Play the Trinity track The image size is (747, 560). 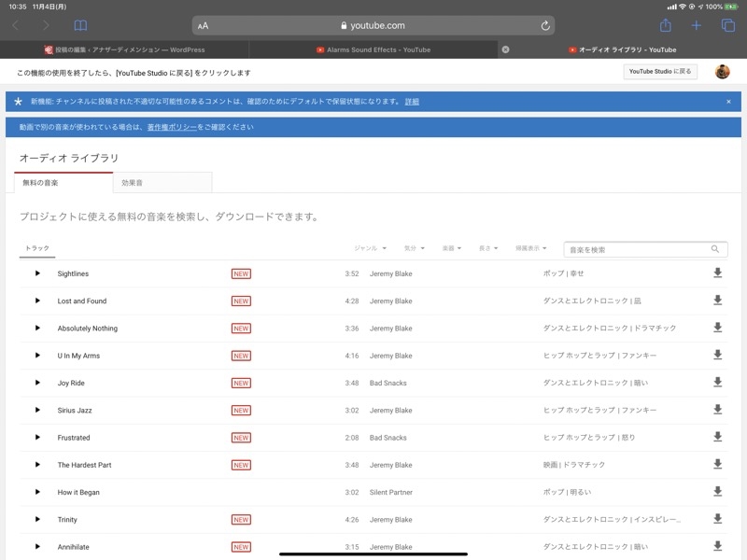37,519
